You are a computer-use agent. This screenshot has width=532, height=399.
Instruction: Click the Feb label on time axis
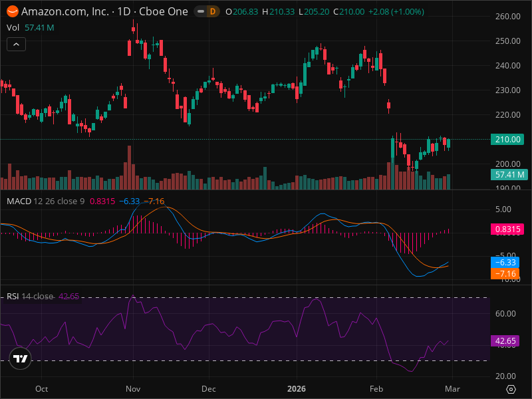376,389
